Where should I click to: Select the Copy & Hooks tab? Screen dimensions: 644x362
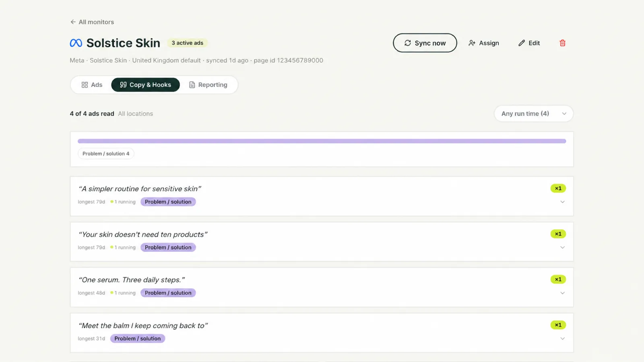pyautogui.click(x=145, y=85)
